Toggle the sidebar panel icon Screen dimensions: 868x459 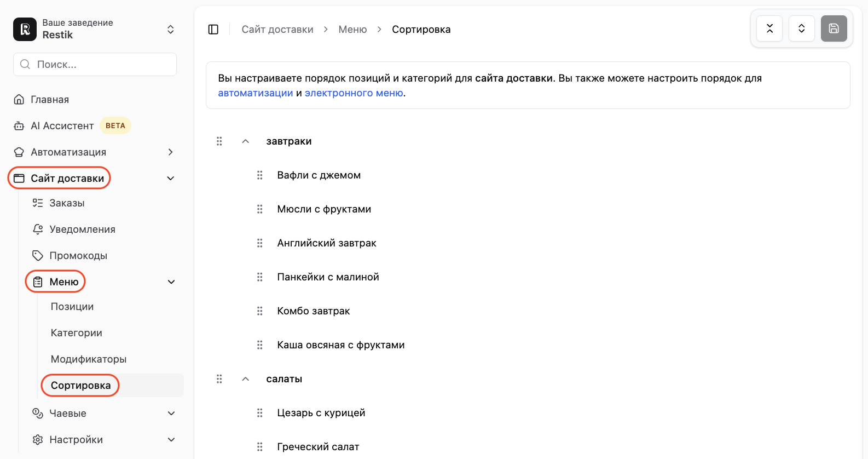click(x=213, y=30)
